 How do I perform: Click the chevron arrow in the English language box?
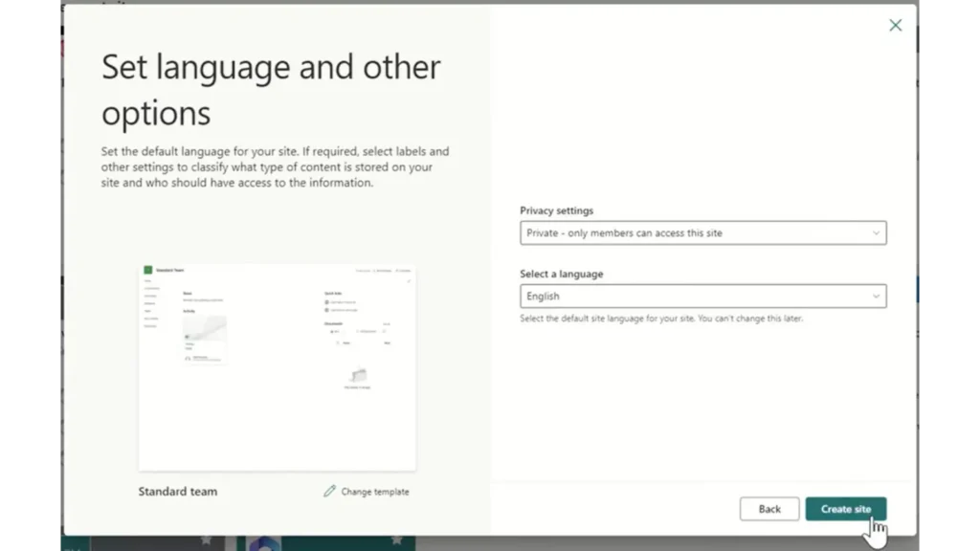coord(875,297)
